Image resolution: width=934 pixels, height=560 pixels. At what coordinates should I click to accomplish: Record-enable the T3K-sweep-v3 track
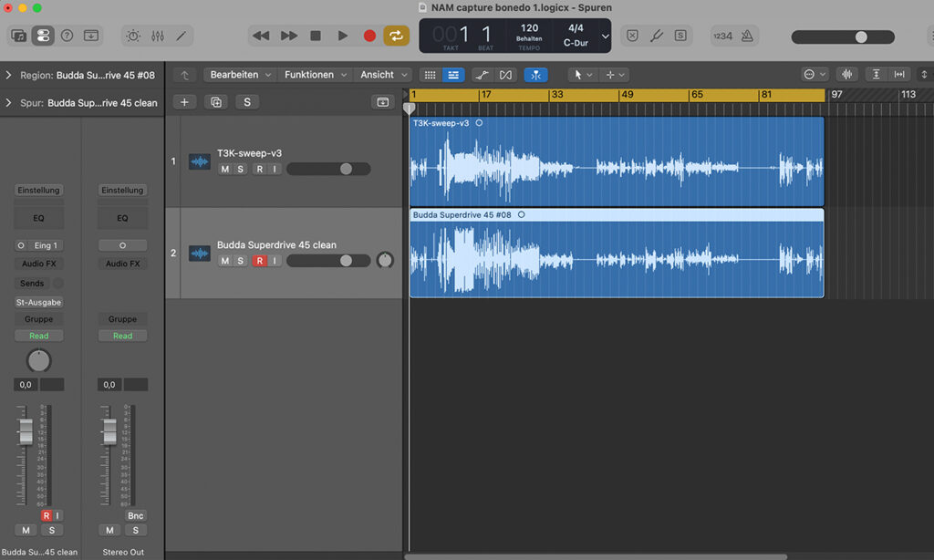pyautogui.click(x=260, y=170)
